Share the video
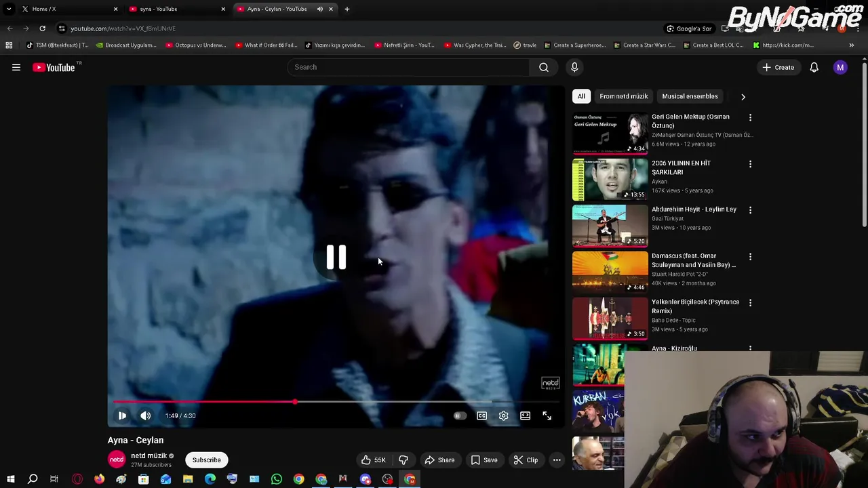The image size is (868, 488). (x=439, y=460)
